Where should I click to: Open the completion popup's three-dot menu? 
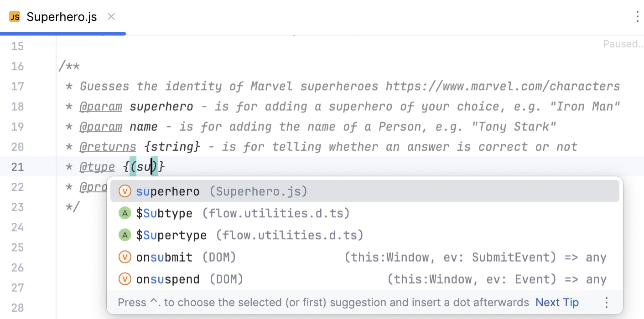point(606,302)
